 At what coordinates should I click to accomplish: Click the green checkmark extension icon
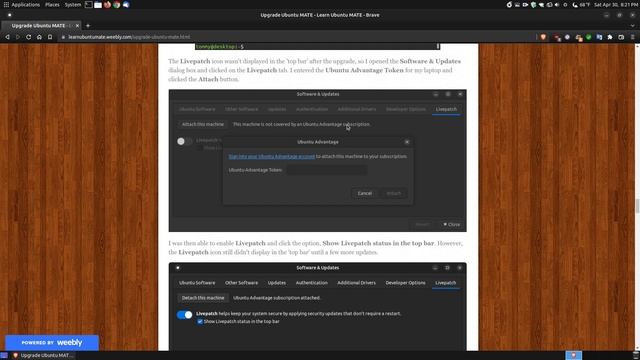pos(589,37)
